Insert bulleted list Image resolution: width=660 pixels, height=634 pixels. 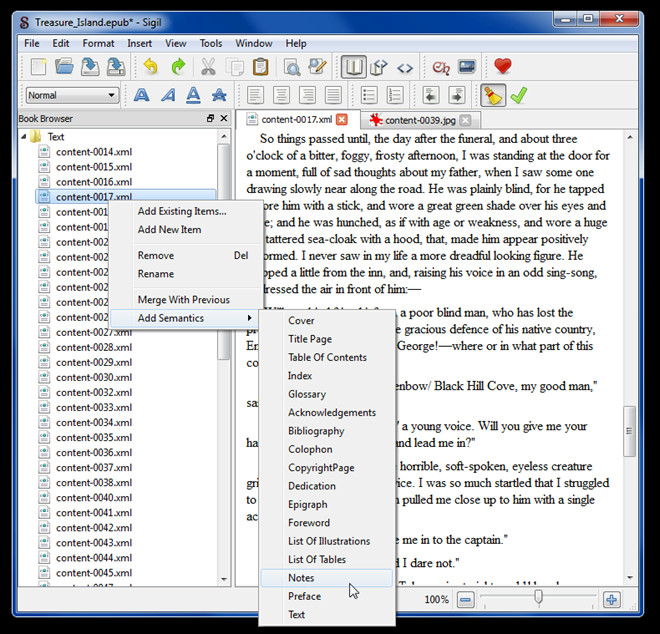[x=369, y=95]
